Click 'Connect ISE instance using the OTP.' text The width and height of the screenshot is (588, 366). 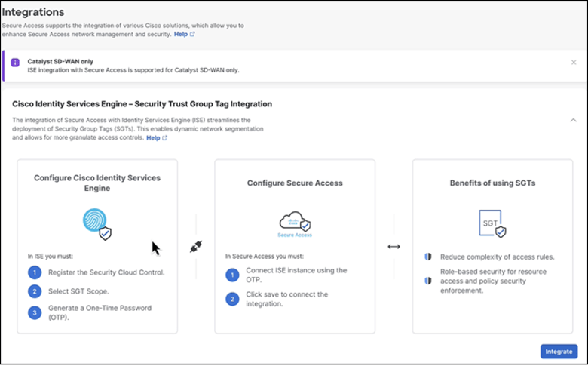pyautogui.click(x=296, y=275)
